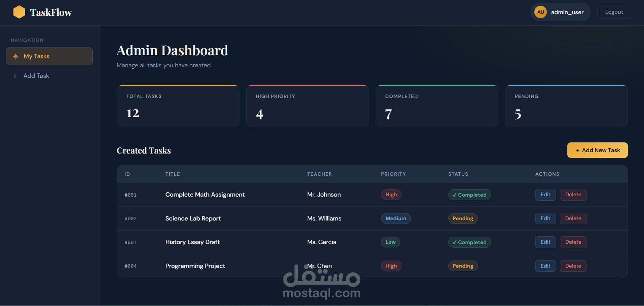This screenshot has height=306, width=644.
Task: Click the total tasks count 12
Action: pos(132,113)
